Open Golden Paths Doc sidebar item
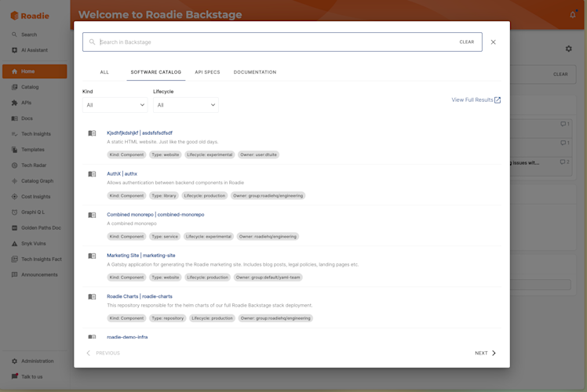Screen dimensions: 587x392 click(36, 228)
